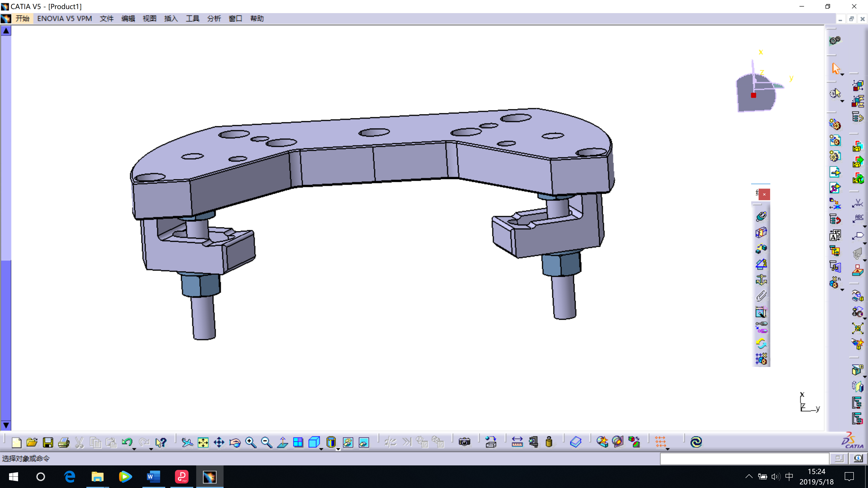Click the Rotate view tool

click(x=235, y=442)
